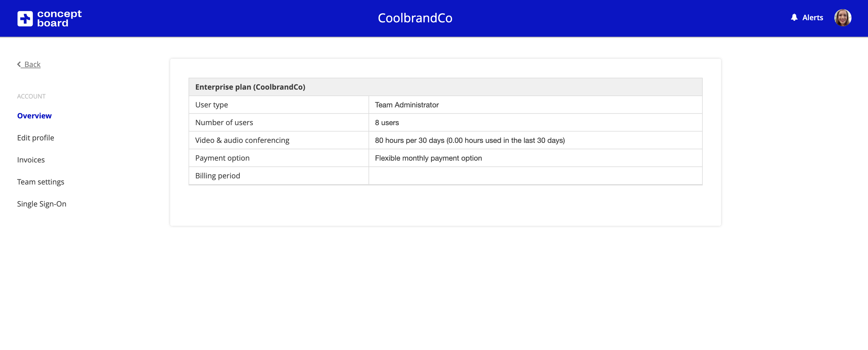Click Flexible monthly payment option text
Viewport: 868px width, 350px height.
[428, 158]
